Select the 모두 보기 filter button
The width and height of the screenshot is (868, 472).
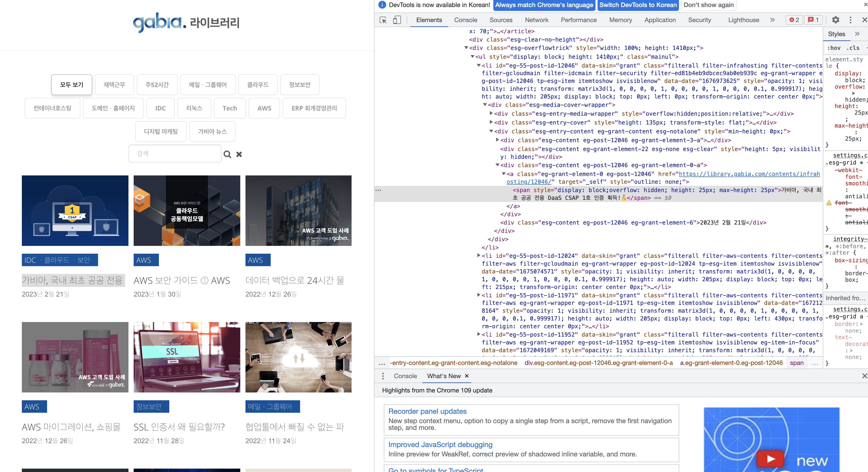[x=72, y=84]
